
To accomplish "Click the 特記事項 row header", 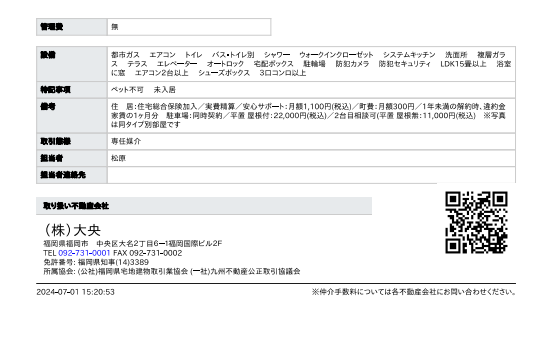I will [x=72, y=90].
